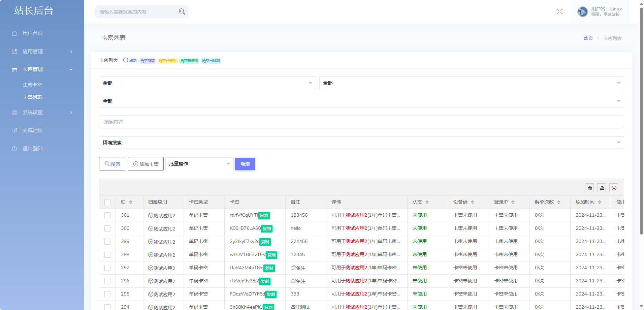Go to 首页 via breadcrumb link
644x310 pixels.
point(588,38)
